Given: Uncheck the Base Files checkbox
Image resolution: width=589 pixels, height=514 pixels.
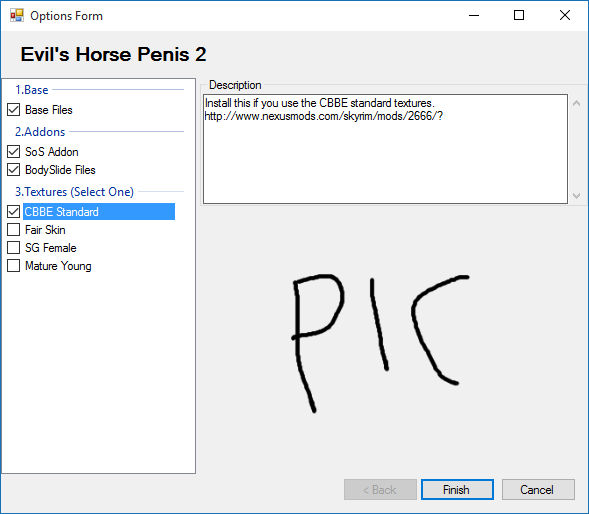Looking at the screenshot, I should pos(14,110).
